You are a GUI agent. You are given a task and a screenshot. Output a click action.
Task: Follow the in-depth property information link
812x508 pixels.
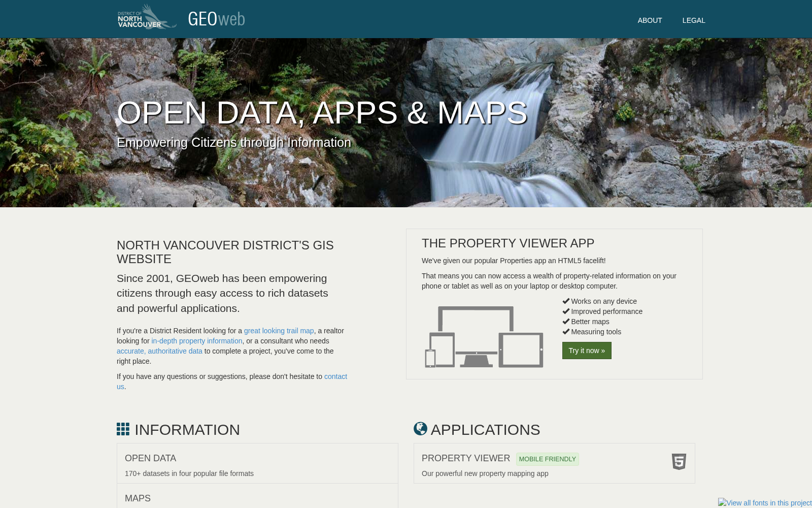tap(197, 341)
